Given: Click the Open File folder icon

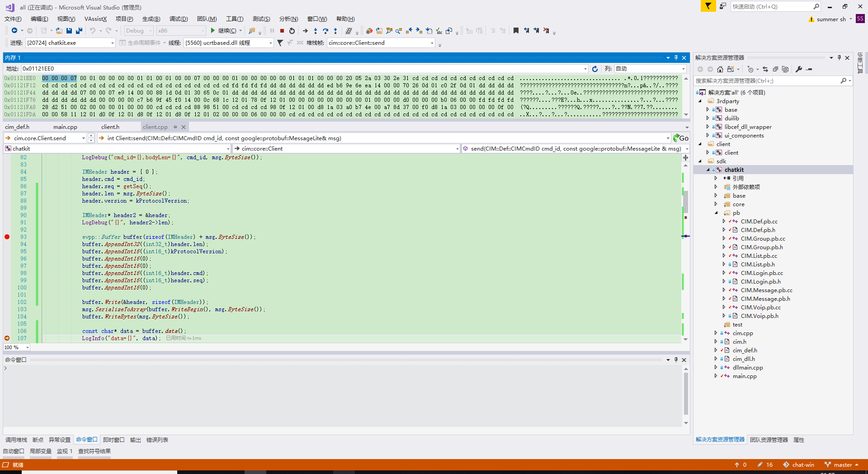Looking at the screenshot, I should [59, 31].
